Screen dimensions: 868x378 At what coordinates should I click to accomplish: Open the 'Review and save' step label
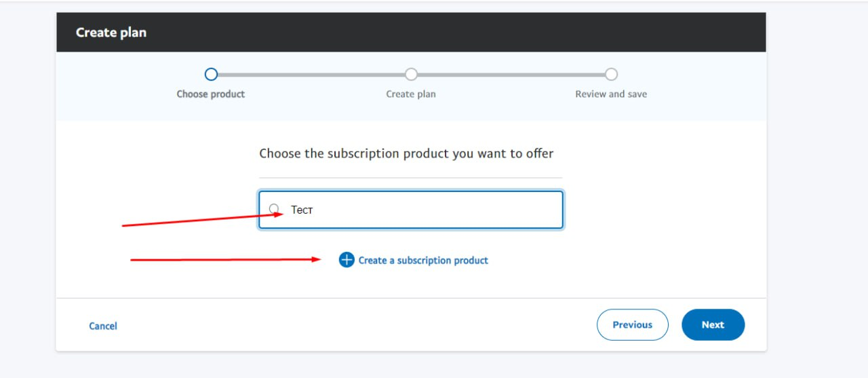point(611,94)
